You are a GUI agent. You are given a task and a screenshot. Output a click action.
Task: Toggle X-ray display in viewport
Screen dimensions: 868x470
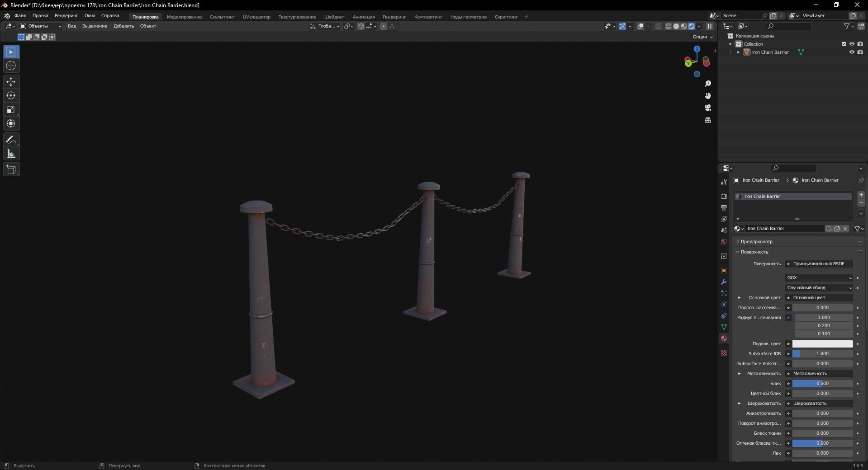[x=658, y=26]
